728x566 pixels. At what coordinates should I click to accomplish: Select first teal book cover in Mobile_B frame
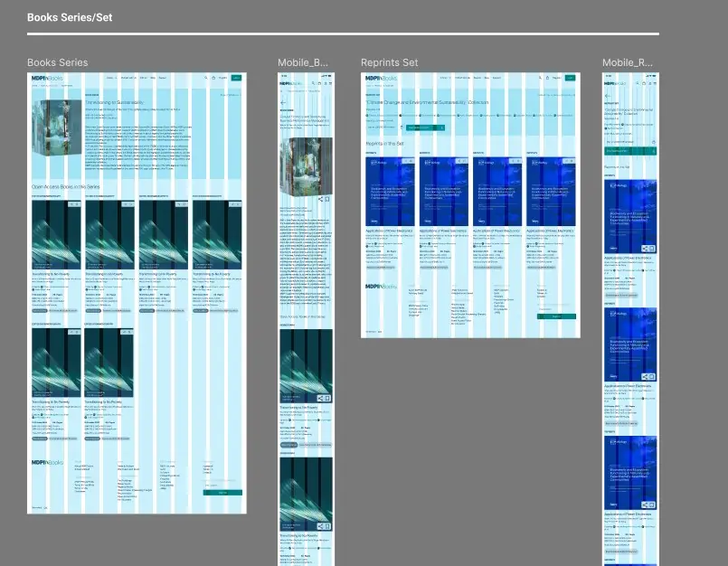306,366
